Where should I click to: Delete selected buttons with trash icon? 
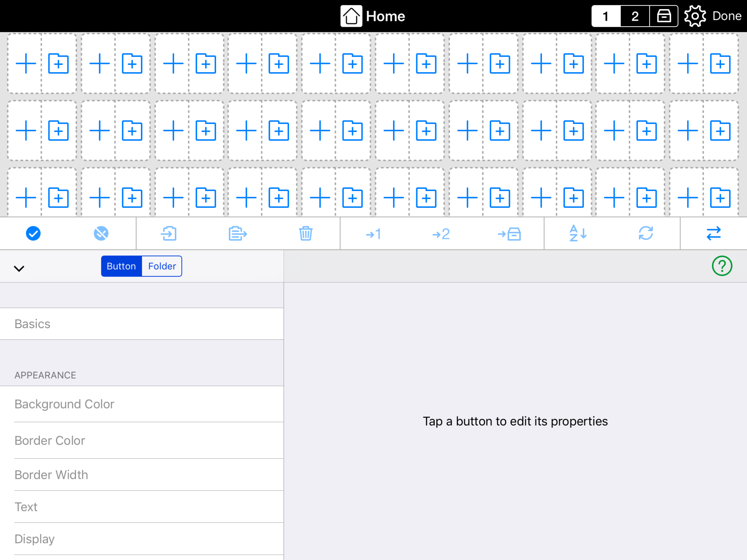(x=305, y=233)
